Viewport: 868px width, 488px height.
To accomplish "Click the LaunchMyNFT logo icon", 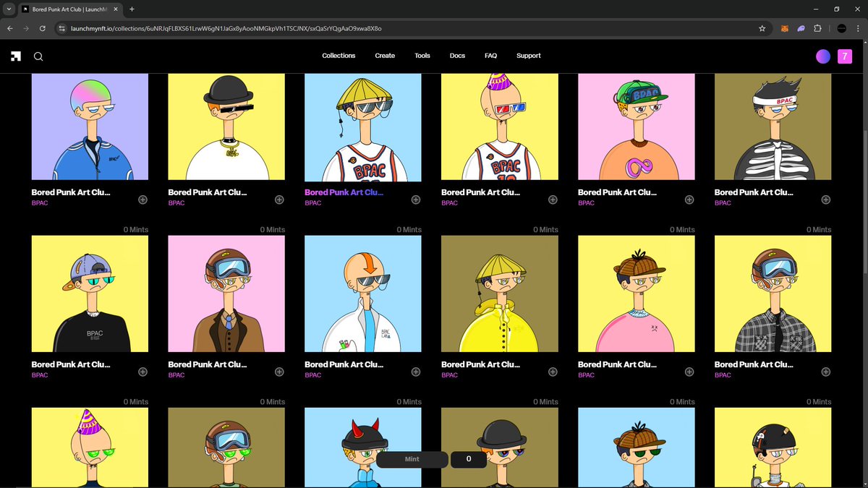I will (16, 56).
